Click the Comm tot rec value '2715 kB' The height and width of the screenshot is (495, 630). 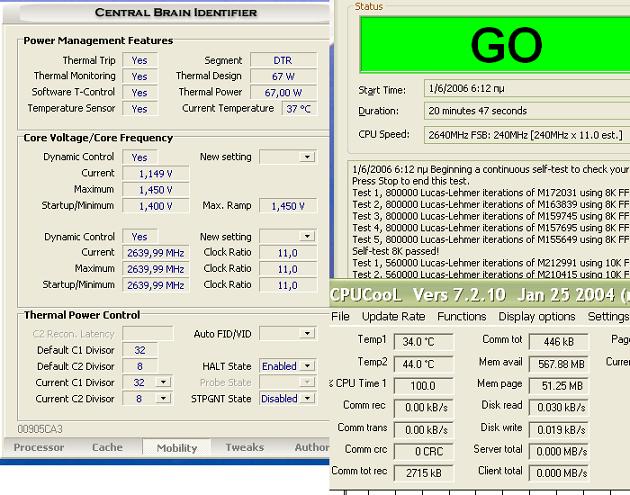[x=423, y=473]
